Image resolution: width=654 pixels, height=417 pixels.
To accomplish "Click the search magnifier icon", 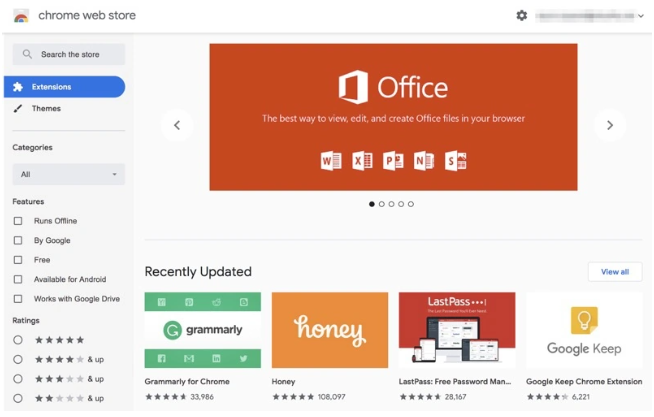I will point(27,54).
